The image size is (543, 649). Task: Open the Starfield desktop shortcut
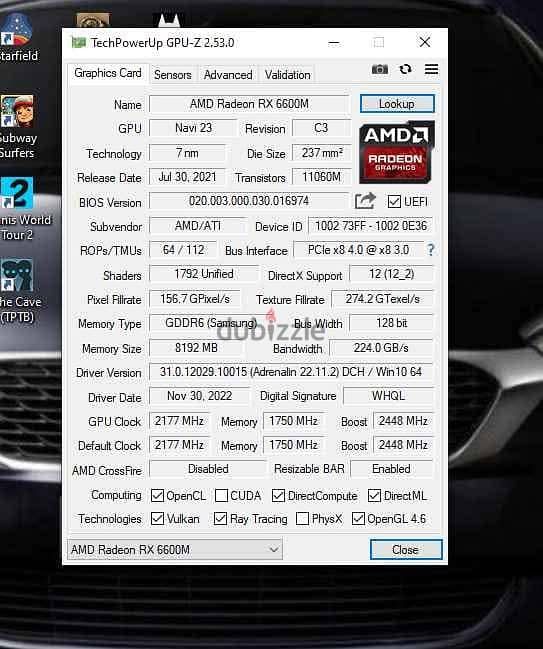17,37
